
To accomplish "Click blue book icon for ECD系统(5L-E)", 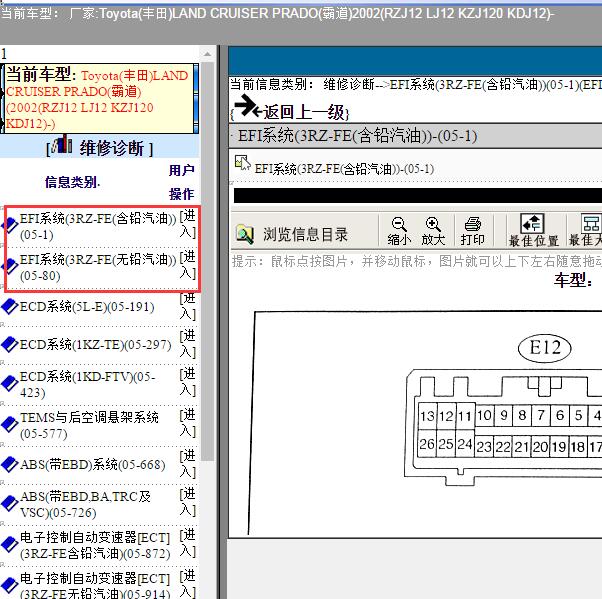I will pos(10,307).
